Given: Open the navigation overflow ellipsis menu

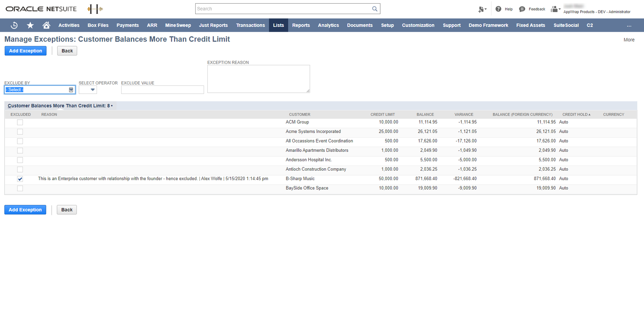Looking at the screenshot, I should coord(629,25).
